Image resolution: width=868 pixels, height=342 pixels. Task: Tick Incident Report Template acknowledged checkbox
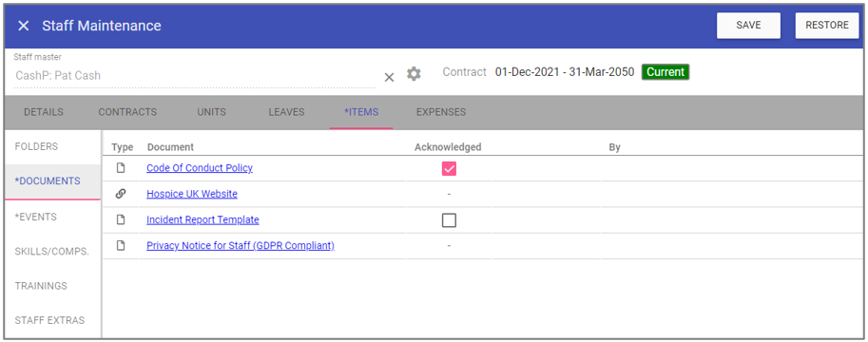pos(449,220)
